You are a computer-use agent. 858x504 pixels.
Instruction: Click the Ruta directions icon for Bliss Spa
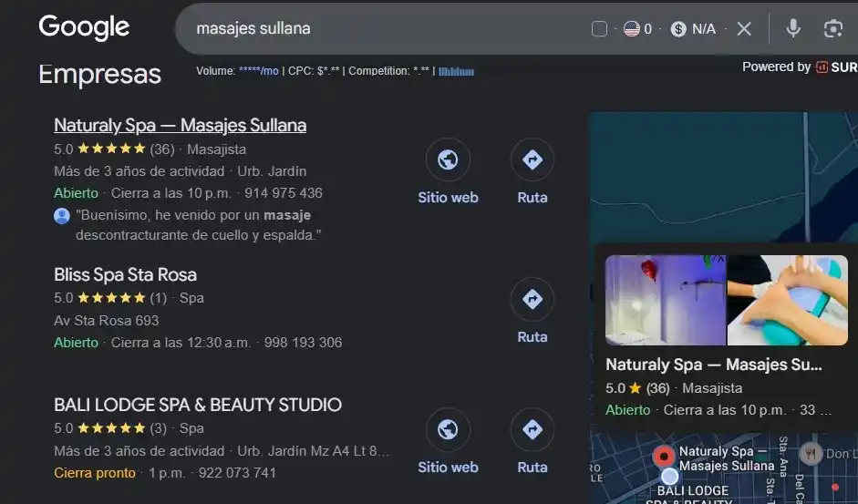532,299
